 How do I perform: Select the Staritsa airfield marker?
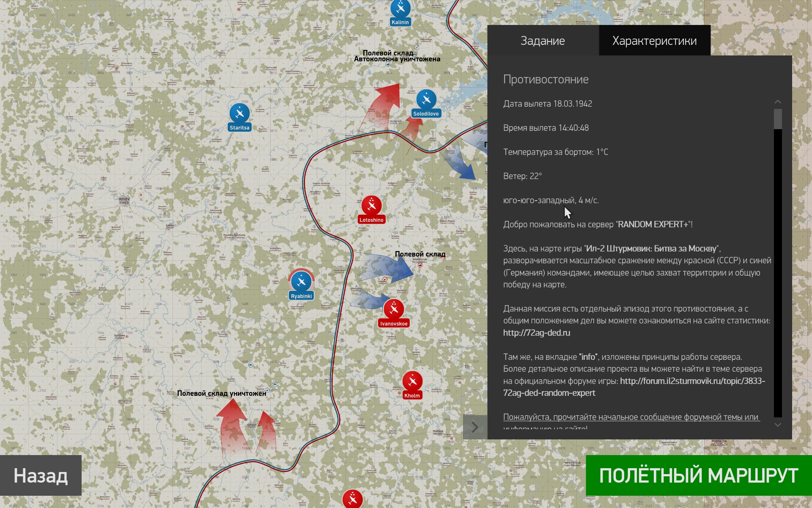(x=239, y=113)
